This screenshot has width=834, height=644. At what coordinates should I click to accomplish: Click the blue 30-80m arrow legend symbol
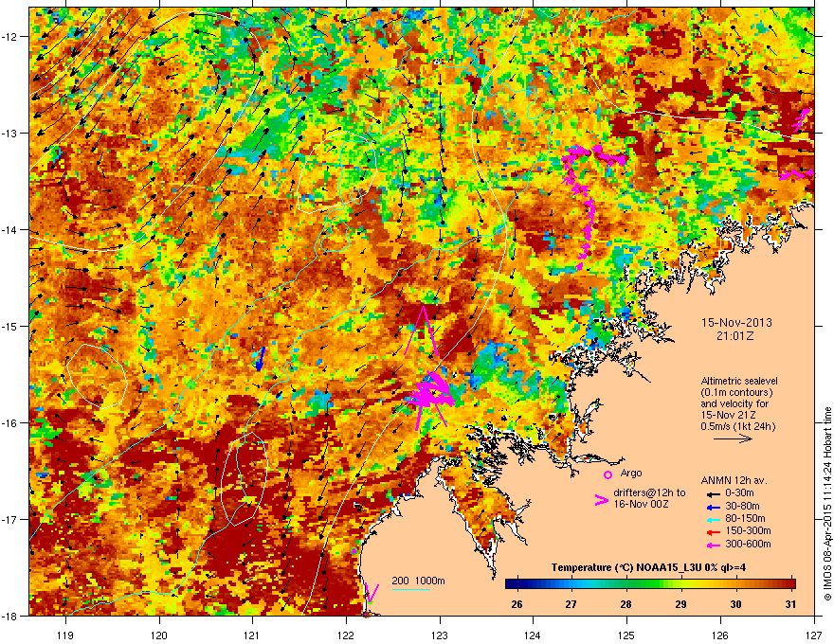(714, 507)
